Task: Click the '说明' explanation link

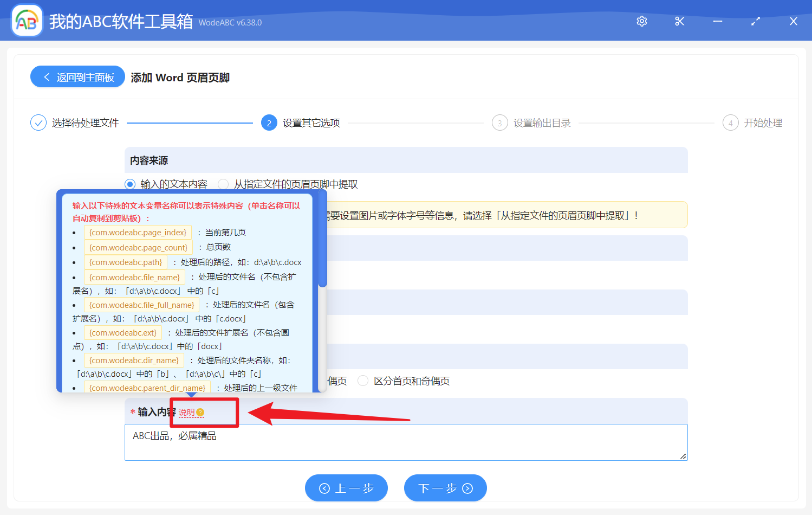Action: pyautogui.click(x=186, y=413)
